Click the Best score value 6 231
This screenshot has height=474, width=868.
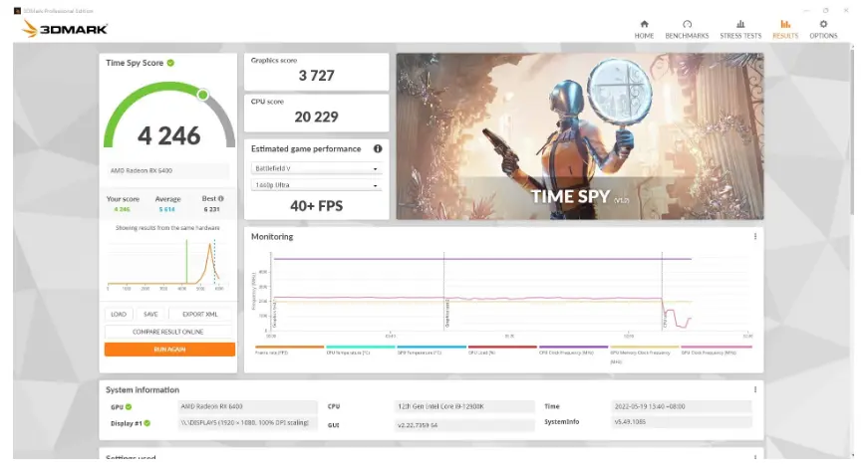pyautogui.click(x=211, y=210)
